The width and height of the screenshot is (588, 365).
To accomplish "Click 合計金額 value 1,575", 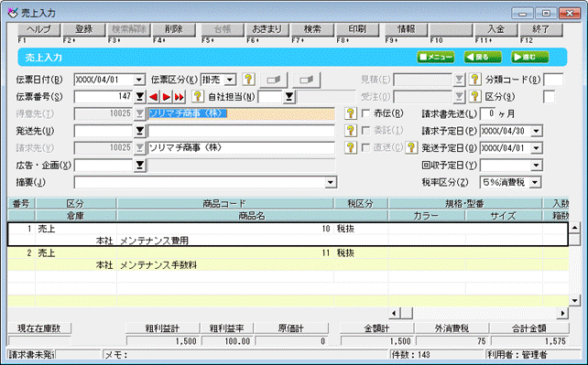I will click(x=530, y=341).
